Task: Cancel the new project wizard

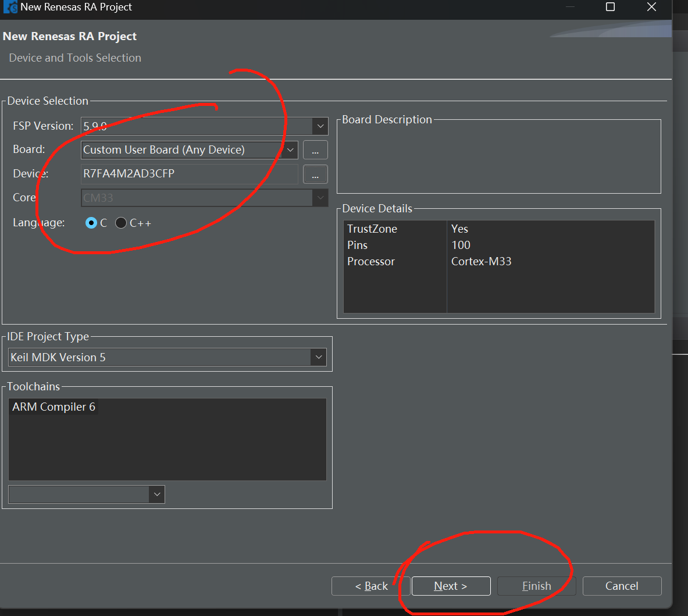Action: pyautogui.click(x=622, y=586)
